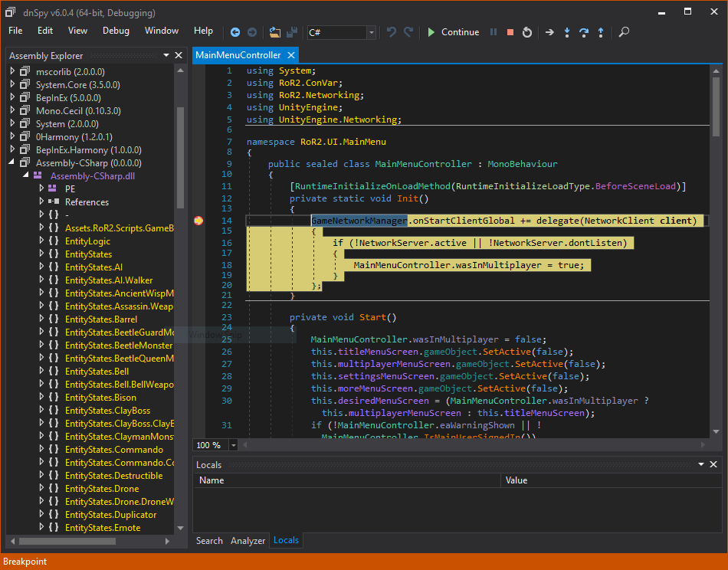Select the Locals tab
The width and height of the screenshot is (728, 570).
286,540
